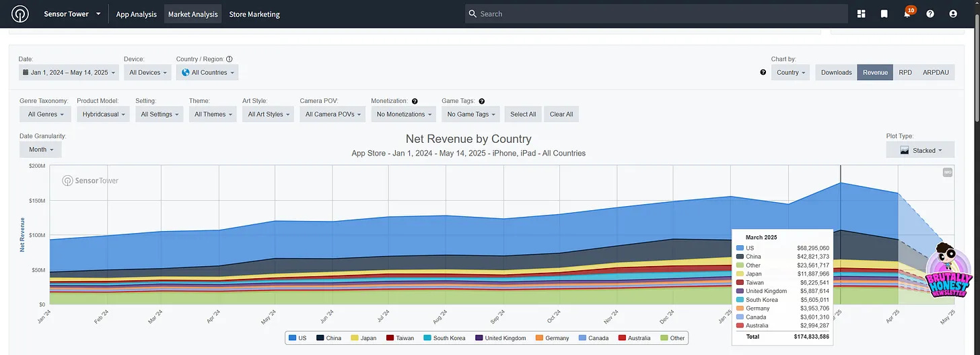
Task: Open the notifications bell icon
Action: click(x=907, y=14)
